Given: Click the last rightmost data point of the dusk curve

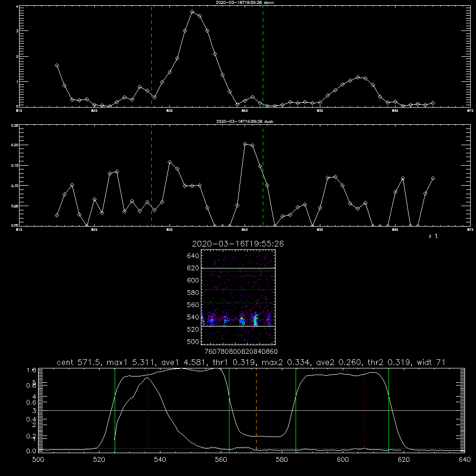Looking at the screenshot, I should click(x=433, y=178).
